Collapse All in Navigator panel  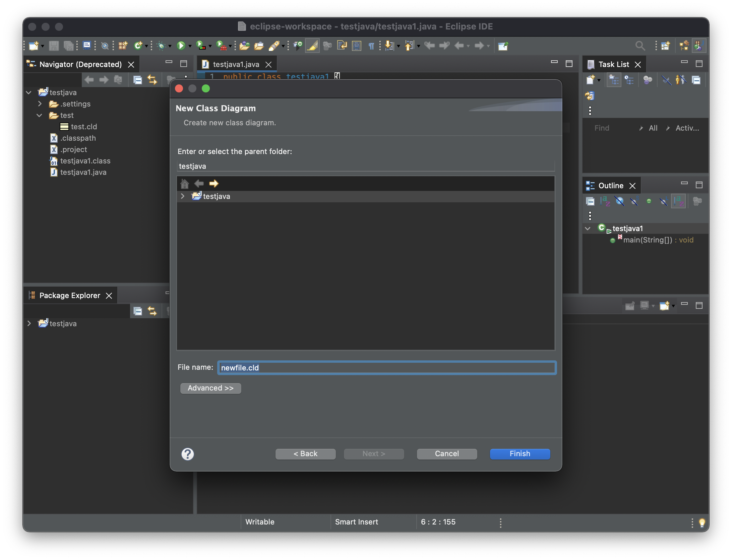coord(137,80)
